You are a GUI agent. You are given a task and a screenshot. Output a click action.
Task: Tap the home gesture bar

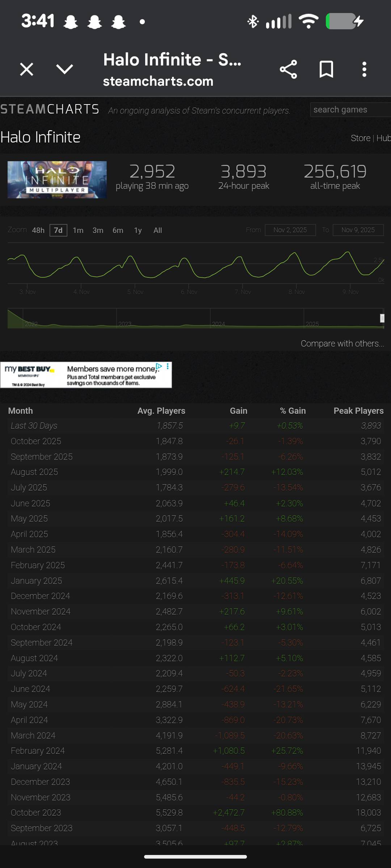(x=195, y=856)
